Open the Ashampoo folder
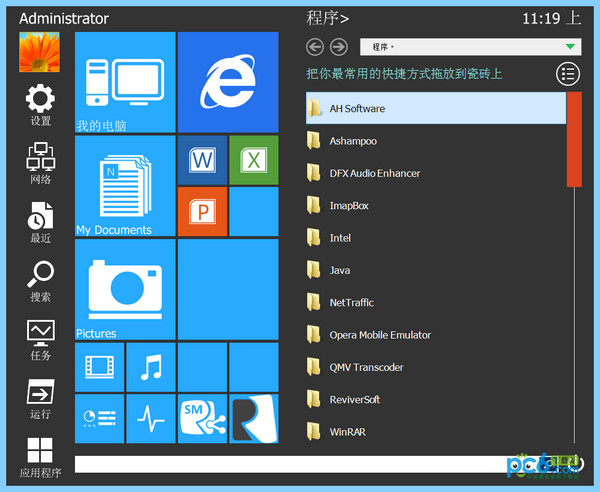The image size is (600, 492). pyautogui.click(x=436, y=141)
